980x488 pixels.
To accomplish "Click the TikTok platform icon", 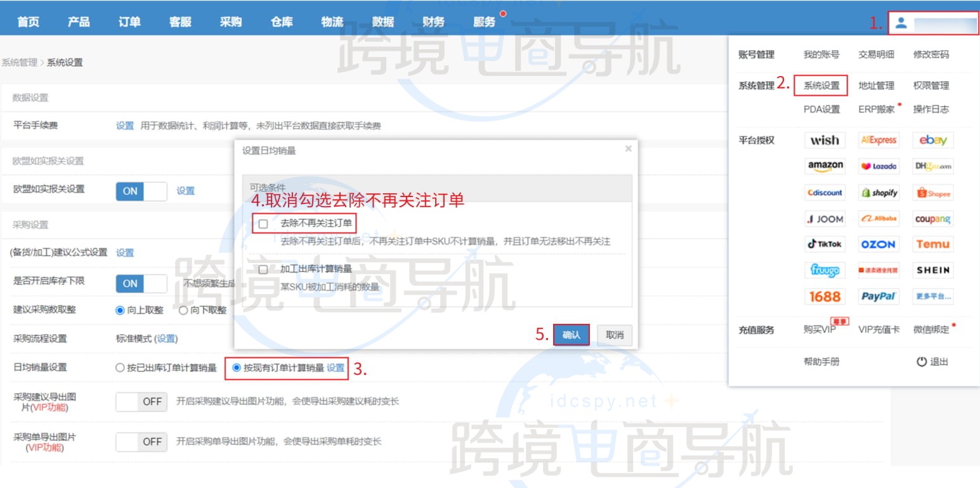I will click(x=825, y=244).
